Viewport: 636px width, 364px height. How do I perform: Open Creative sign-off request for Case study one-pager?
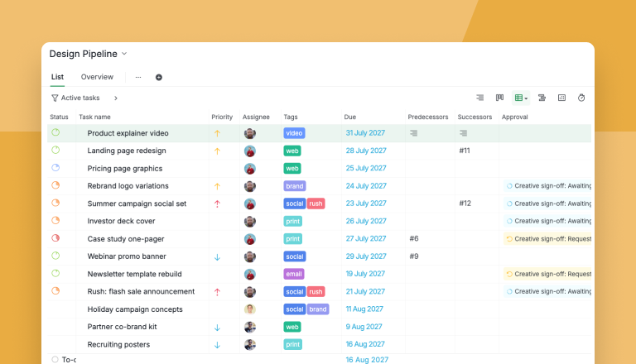point(547,239)
